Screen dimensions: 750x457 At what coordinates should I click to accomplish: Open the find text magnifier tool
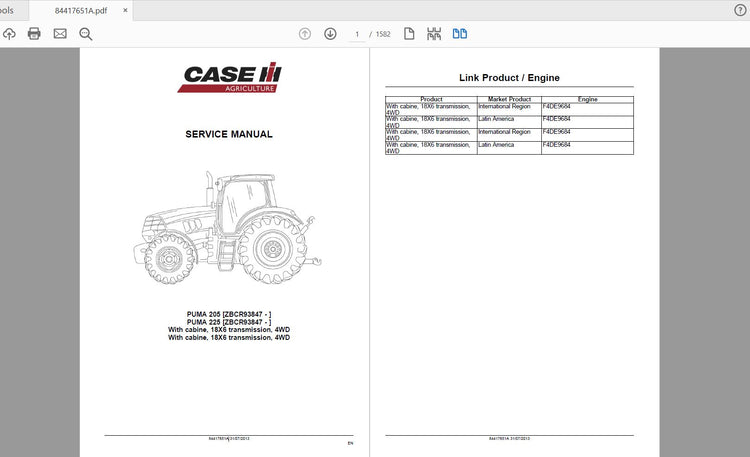tap(86, 34)
